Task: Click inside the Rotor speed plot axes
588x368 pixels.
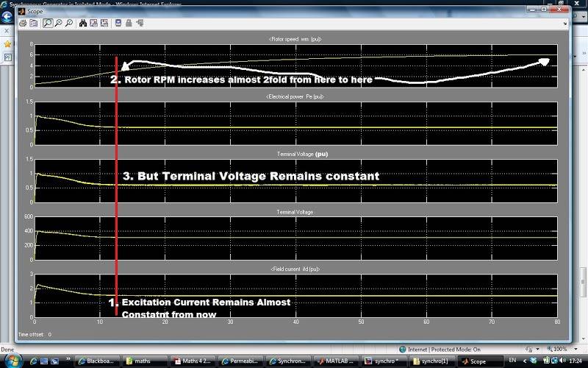Action: point(296,66)
